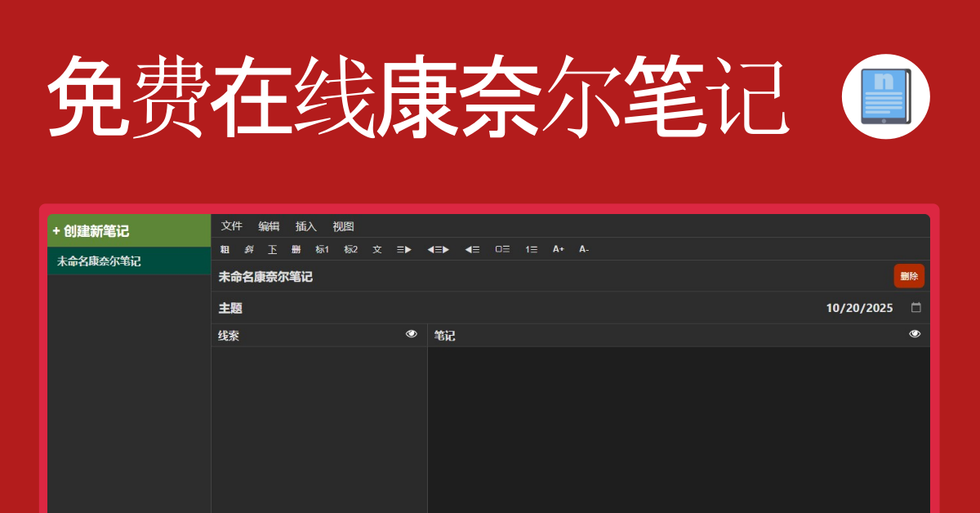Apply heading 2 style (标2)

pos(351,249)
